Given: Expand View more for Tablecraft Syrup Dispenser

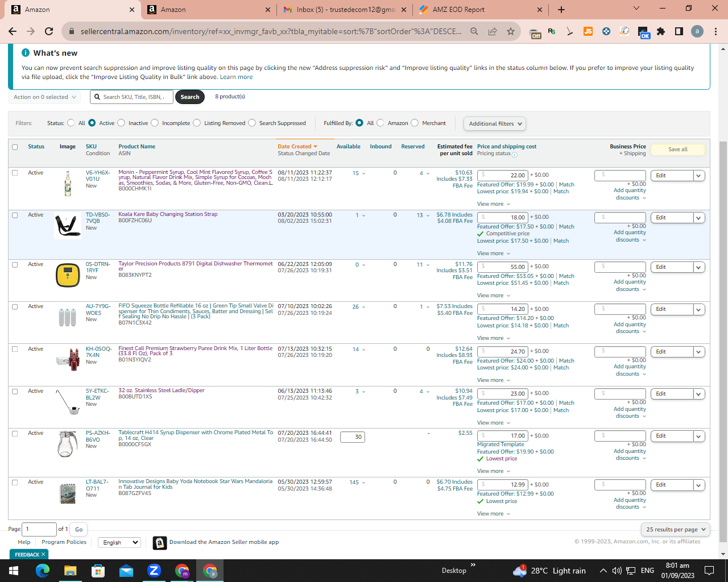Looking at the screenshot, I should point(494,471).
